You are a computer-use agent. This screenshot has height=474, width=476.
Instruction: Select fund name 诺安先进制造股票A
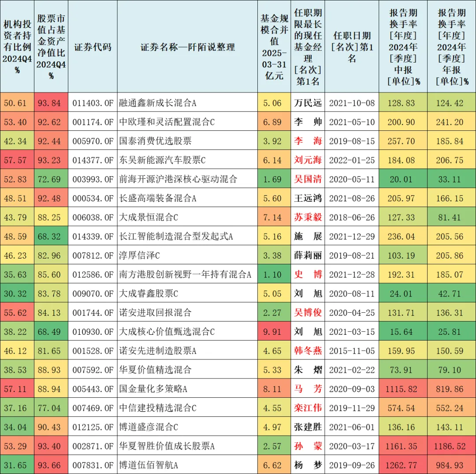[x=157, y=351]
